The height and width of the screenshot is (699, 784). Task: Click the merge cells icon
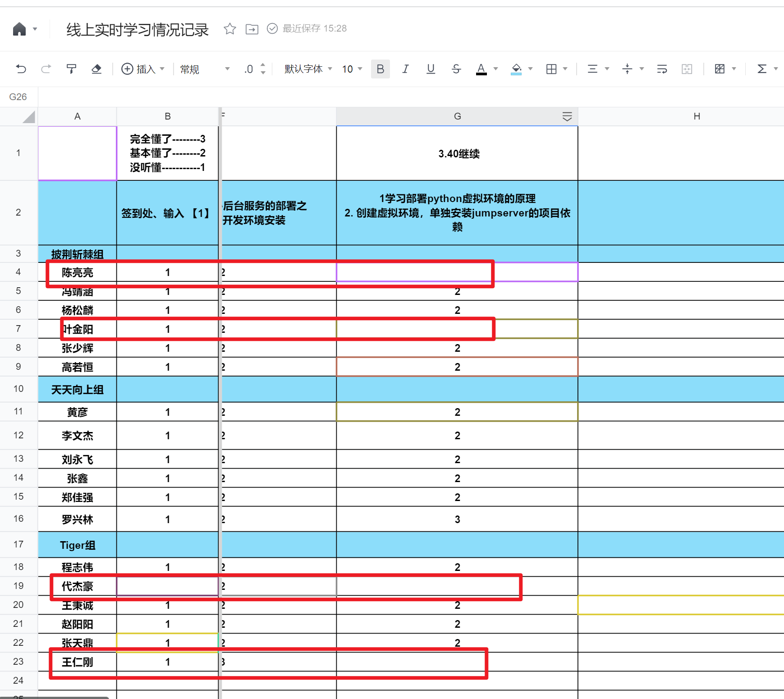click(x=687, y=69)
